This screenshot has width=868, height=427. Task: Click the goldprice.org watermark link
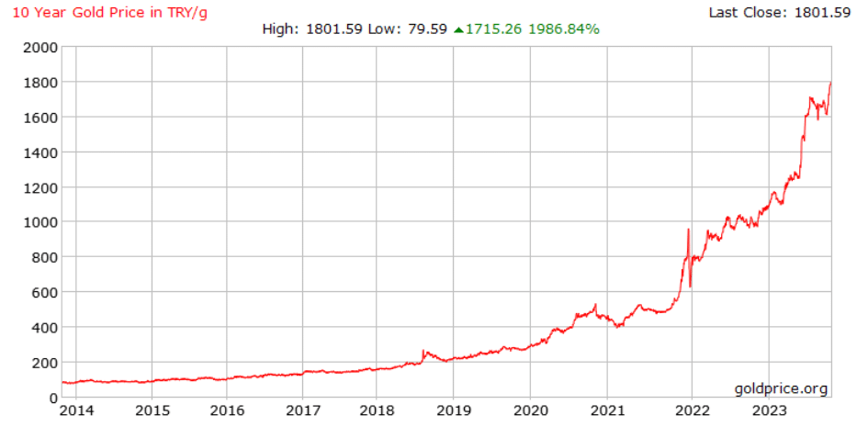click(781, 388)
